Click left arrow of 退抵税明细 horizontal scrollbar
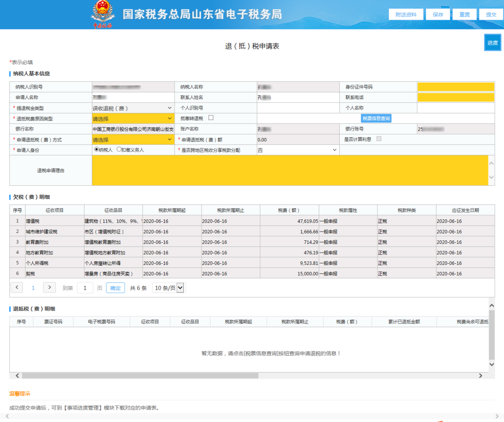The width and height of the screenshot is (504, 422). 17,376
